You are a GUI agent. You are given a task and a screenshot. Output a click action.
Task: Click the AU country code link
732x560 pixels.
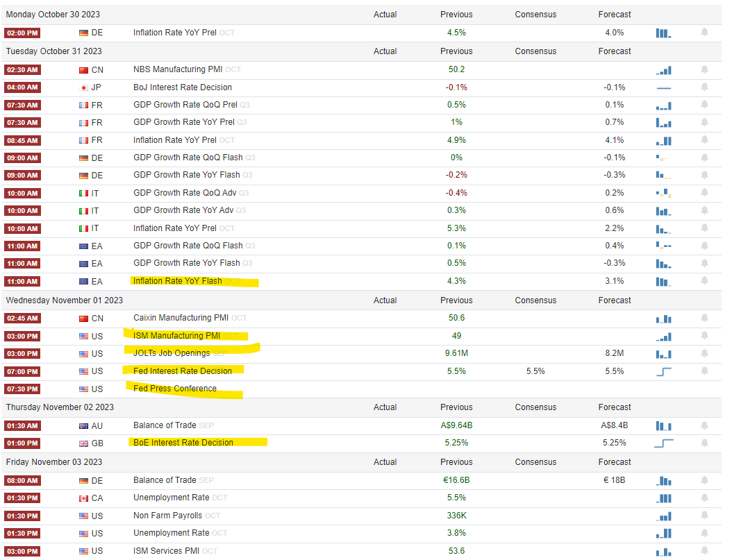97,425
